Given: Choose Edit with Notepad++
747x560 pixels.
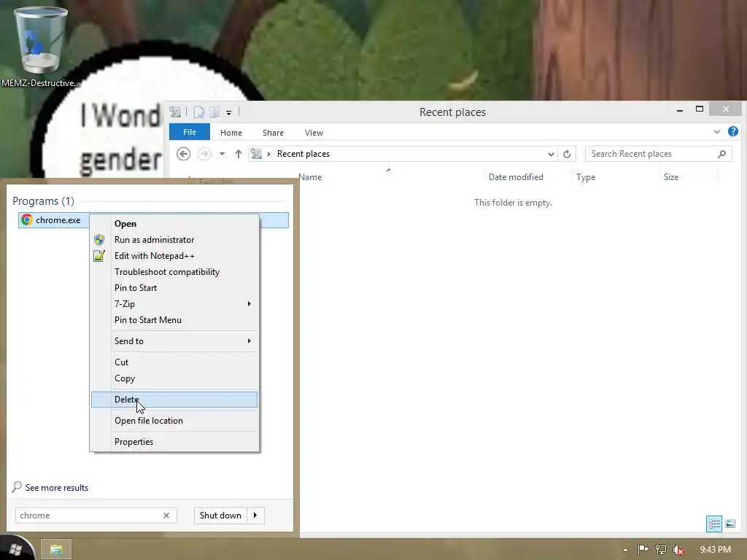Looking at the screenshot, I should click(x=174, y=256).
